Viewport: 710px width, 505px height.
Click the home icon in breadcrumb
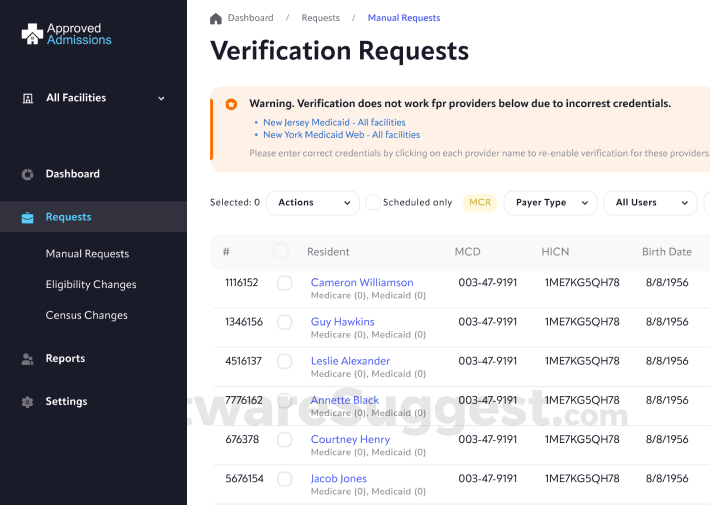[216, 18]
